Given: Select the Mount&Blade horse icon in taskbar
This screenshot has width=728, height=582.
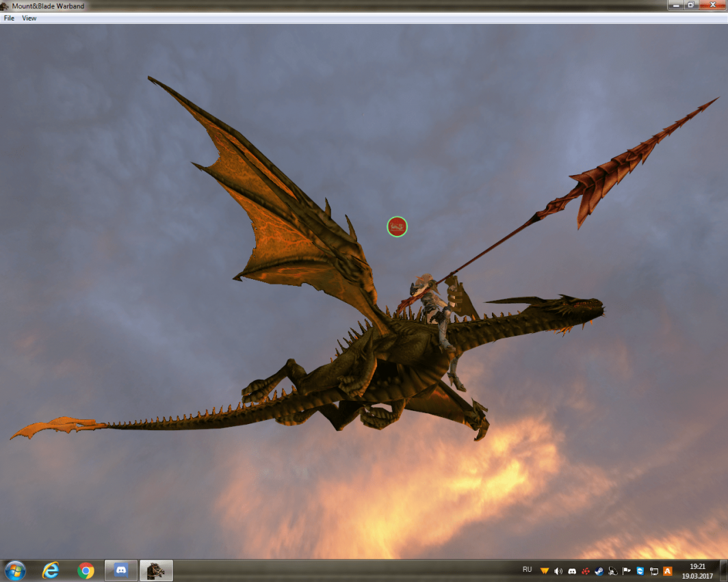Looking at the screenshot, I should (156, 570).
